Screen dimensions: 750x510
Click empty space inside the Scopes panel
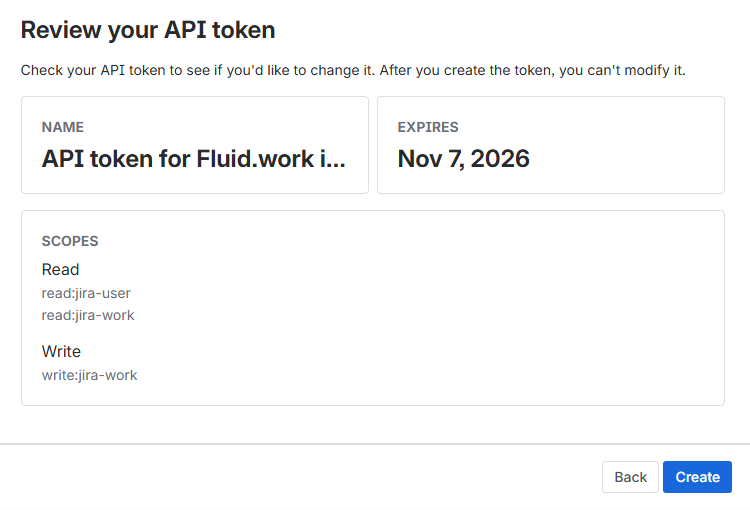tap(450, 320)
